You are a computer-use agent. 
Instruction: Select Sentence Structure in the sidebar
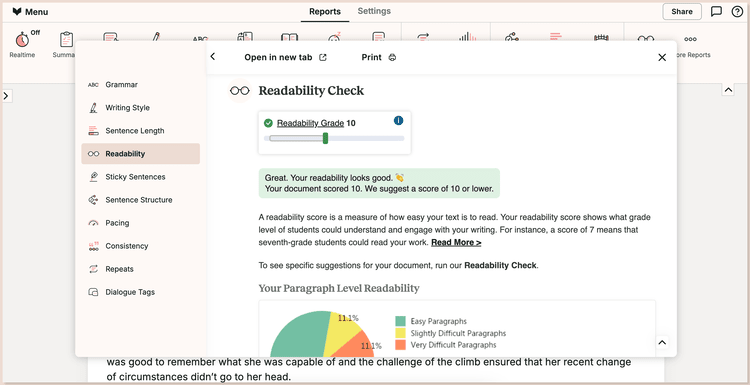[x=141, y=200]
